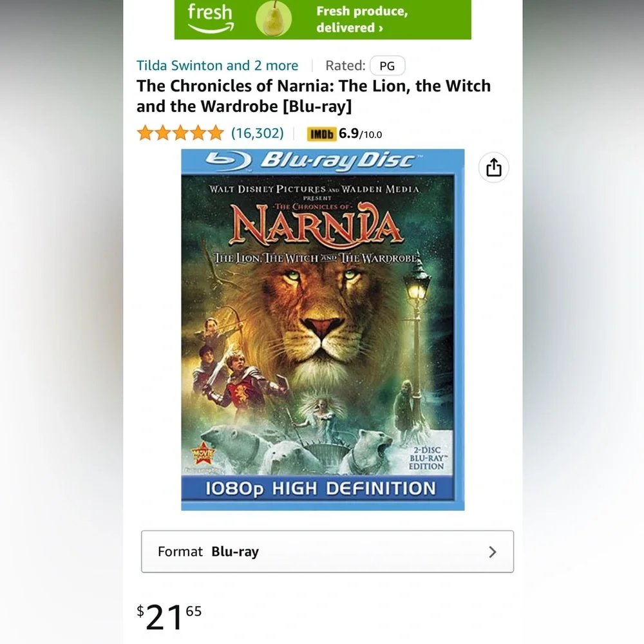The height and width of the screenshot is (644, 644).
Task: Click the $21.65 price
Action: coord(169,617)
